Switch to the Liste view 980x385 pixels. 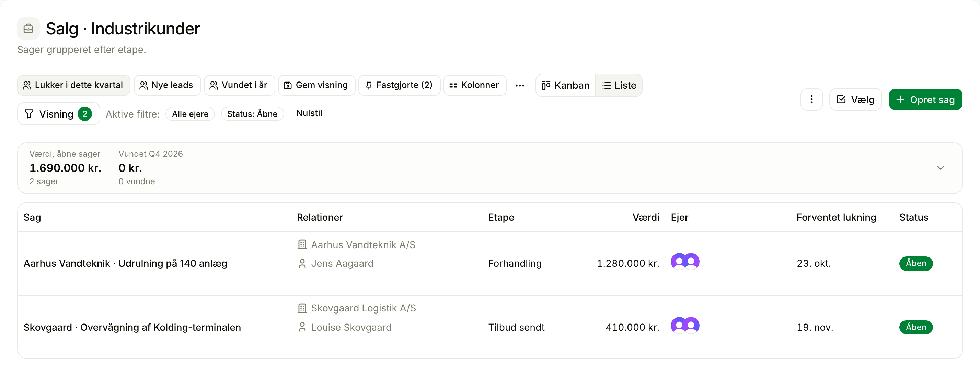pos(619,85)
